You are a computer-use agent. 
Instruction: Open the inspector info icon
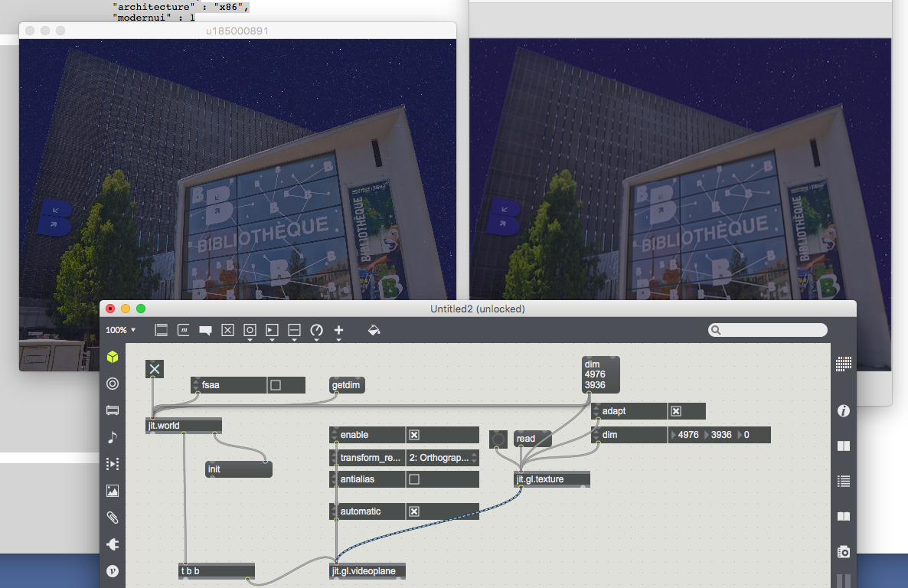[844, 410]
